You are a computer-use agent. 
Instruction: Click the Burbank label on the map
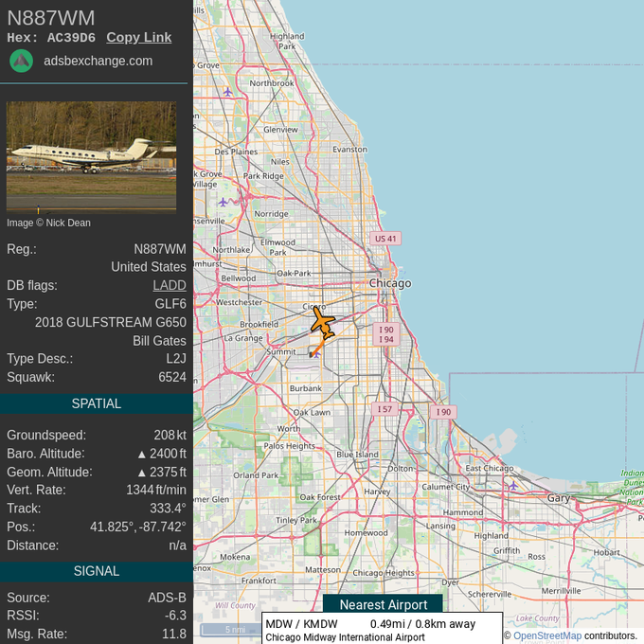[306, 388]
